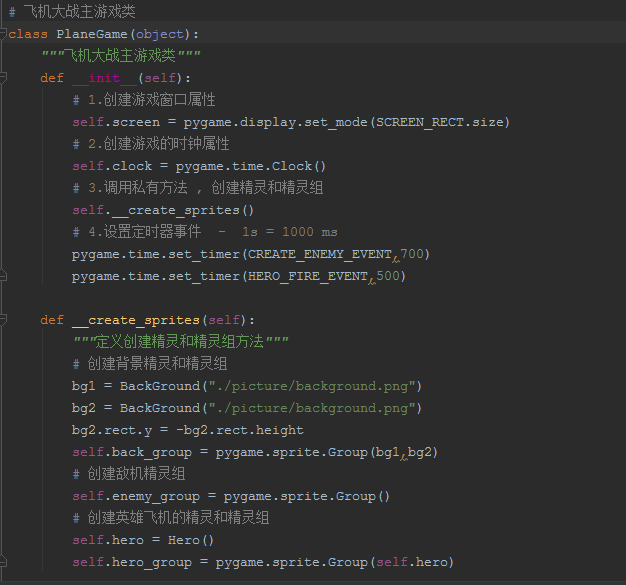626x585 pixels.
Task: Click 'BackGround' constructor on bg1 line
Action: point(160,386)
